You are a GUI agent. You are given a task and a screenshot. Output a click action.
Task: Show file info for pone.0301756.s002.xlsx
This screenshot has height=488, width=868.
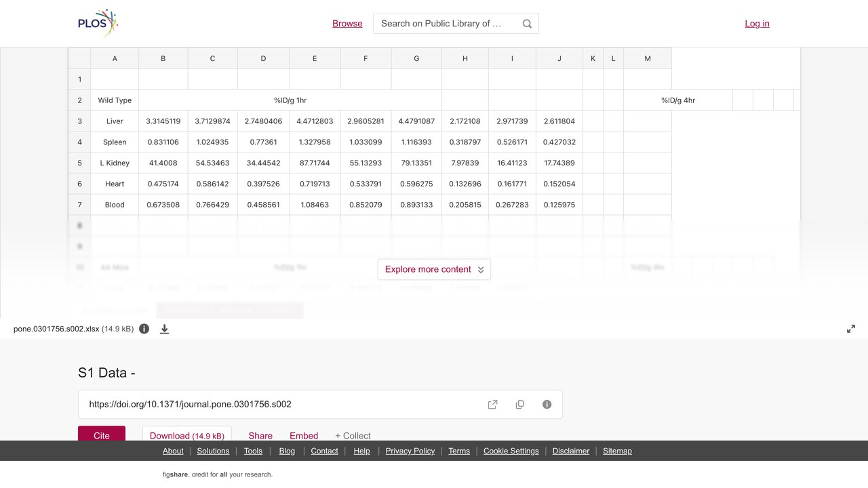tap(144, 329)
